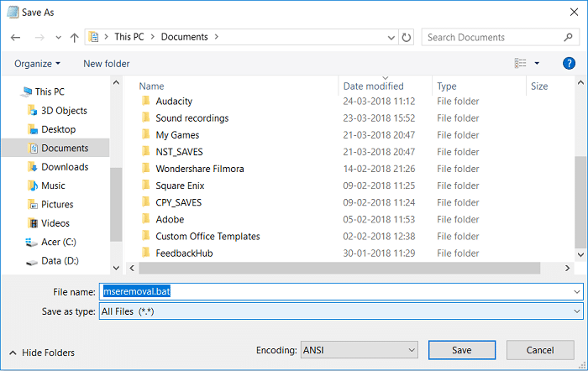Open the Encoding ANSI dropdown

411,349
